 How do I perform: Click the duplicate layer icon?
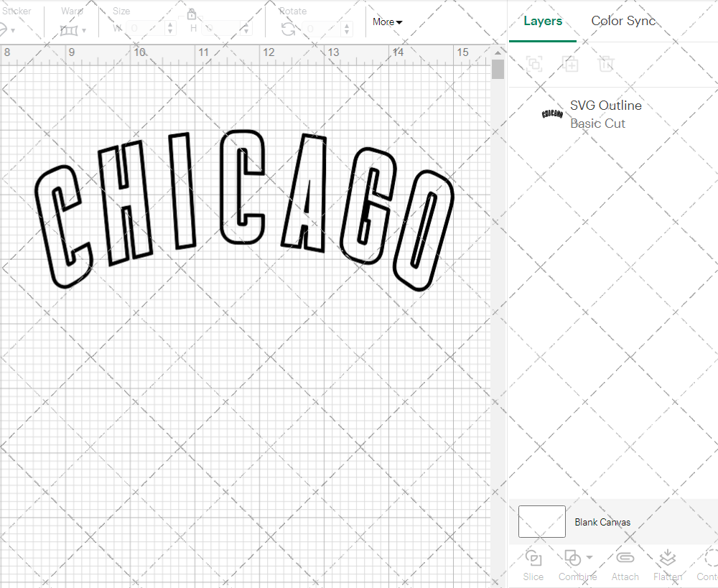(571, 64)
